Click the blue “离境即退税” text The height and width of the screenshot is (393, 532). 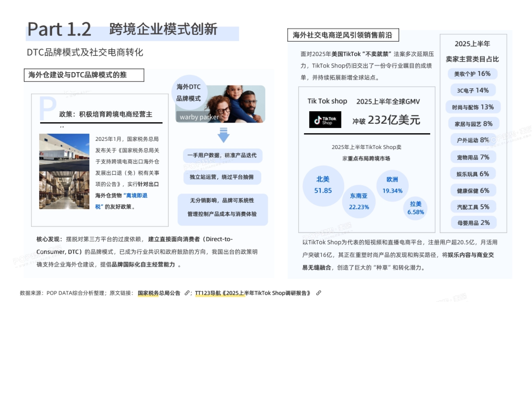click(121, 201)
